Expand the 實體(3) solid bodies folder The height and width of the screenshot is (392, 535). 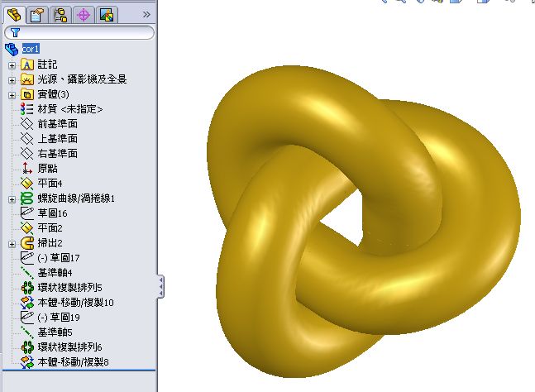pyautogui.click(x=12, y=95)
